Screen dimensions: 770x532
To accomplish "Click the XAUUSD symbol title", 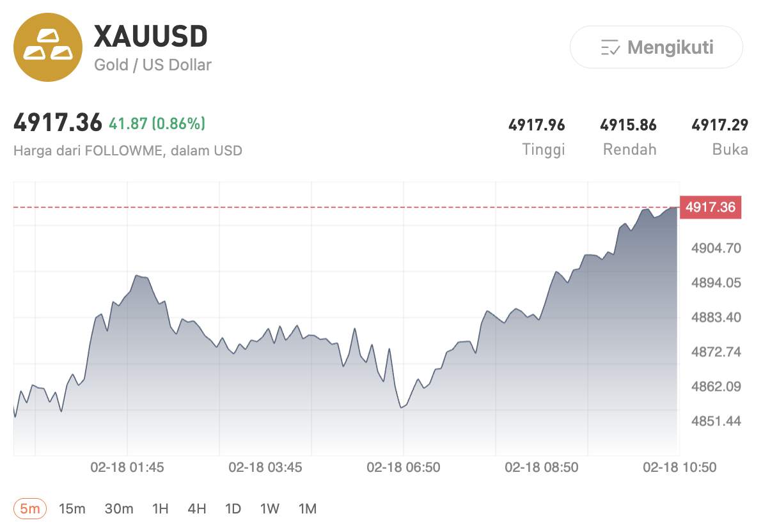I will point(151,36).
